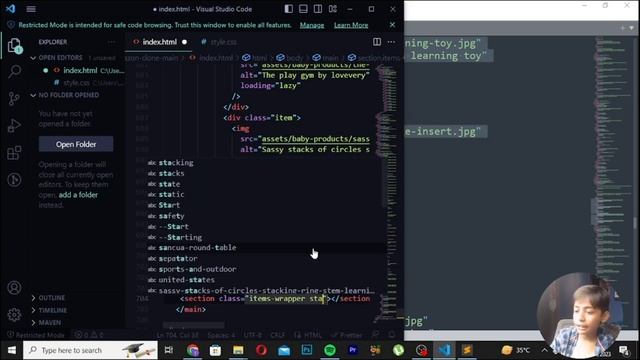Open the Source Control view
The height and width of the screenshot is (360, 640).
14,98
